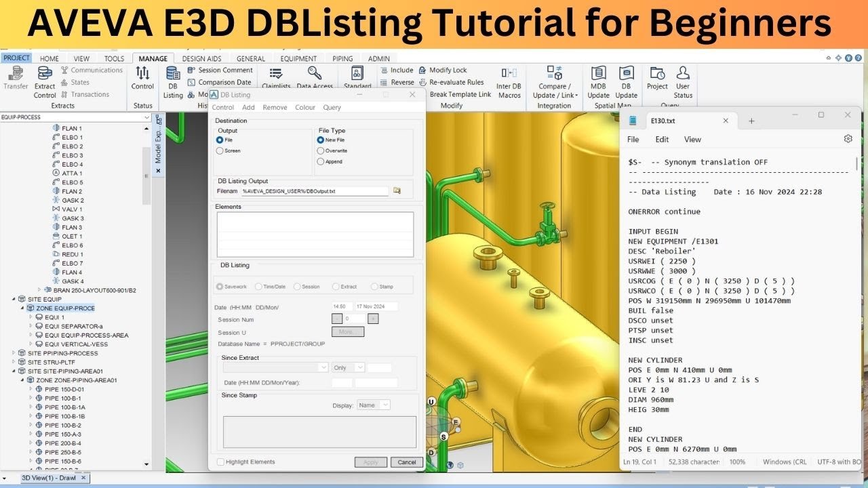Select EQUI VERTICAL-VESS in the tree
The image size is (868, 488).
coord(71,344)
